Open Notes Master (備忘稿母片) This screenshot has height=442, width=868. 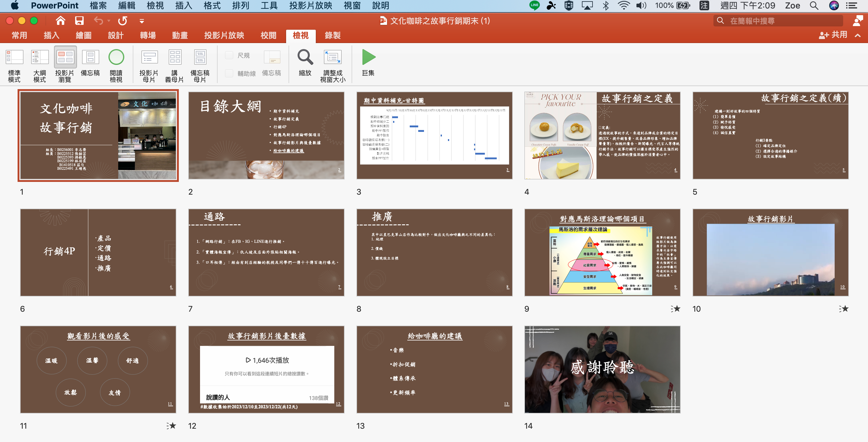pos(200,65)
